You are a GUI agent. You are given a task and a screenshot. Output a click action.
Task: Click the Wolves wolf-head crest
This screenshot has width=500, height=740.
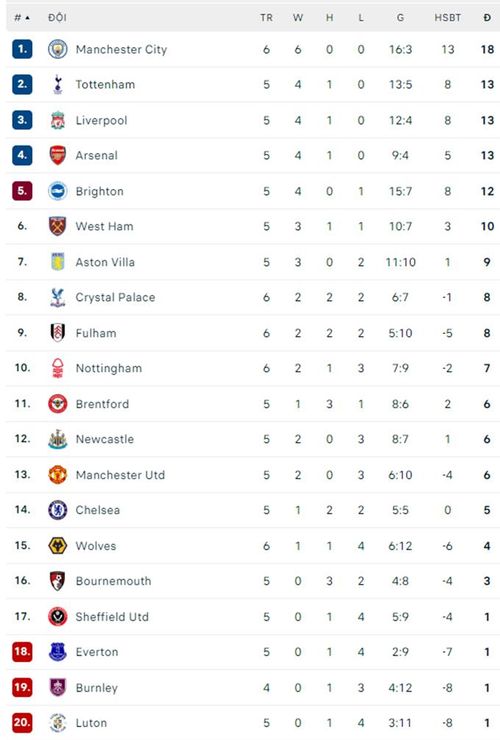point(58,546)
